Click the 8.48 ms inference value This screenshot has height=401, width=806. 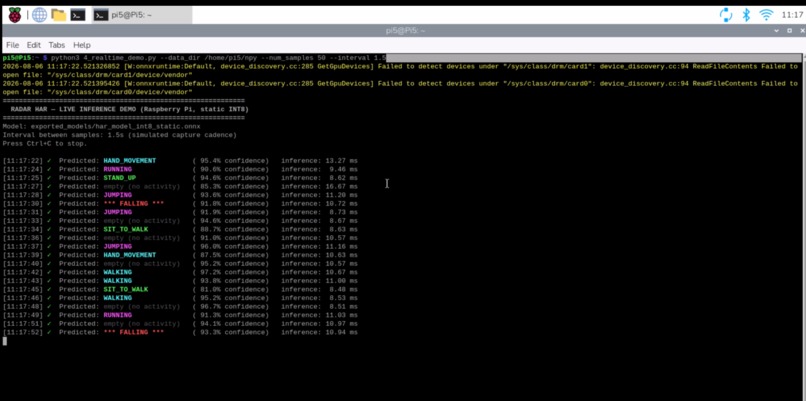click(x=345, y=289)
